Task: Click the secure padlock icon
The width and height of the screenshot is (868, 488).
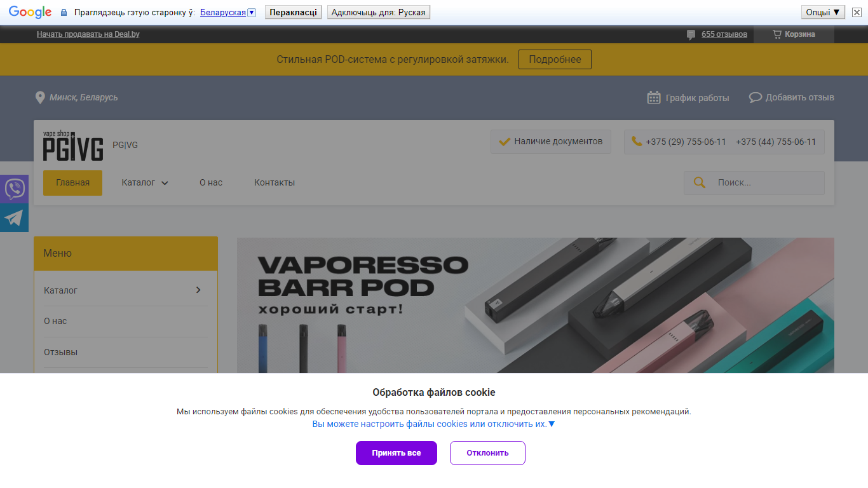Action: pos(64,13)
